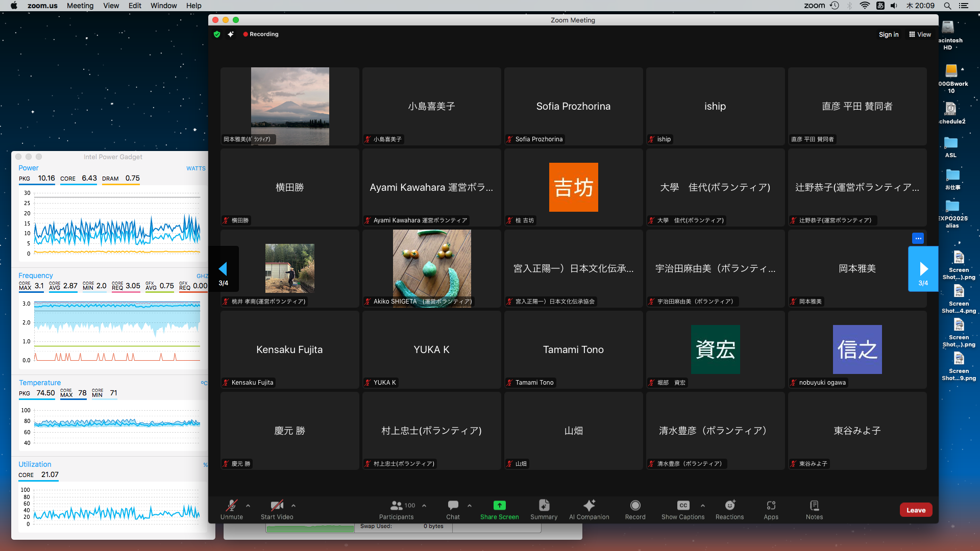Go to next gallery page arrow
Image resolution: width=980 pixels, height=551 pixels.
click(923, 269)
